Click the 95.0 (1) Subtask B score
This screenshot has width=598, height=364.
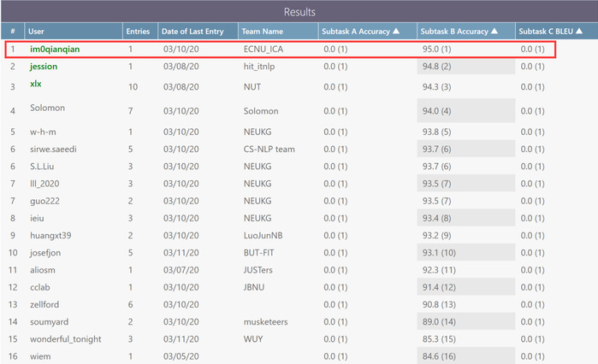click(436, 50)
